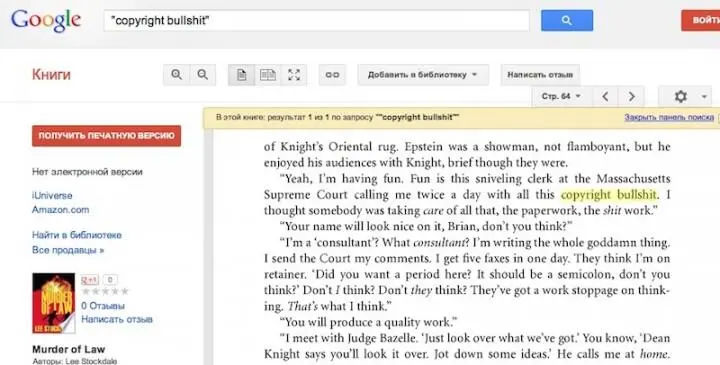Click the five-star rating row
The height and width of the screenshot is (365, 720).
click(x=105, y=291)
